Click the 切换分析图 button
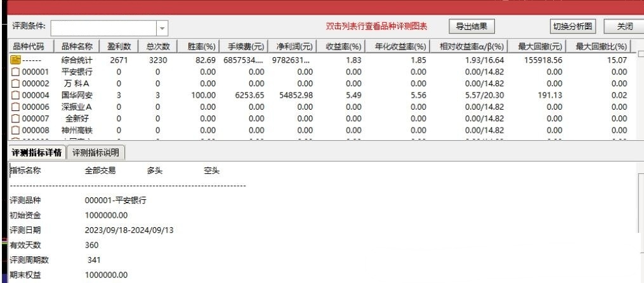 pos(572,27)
